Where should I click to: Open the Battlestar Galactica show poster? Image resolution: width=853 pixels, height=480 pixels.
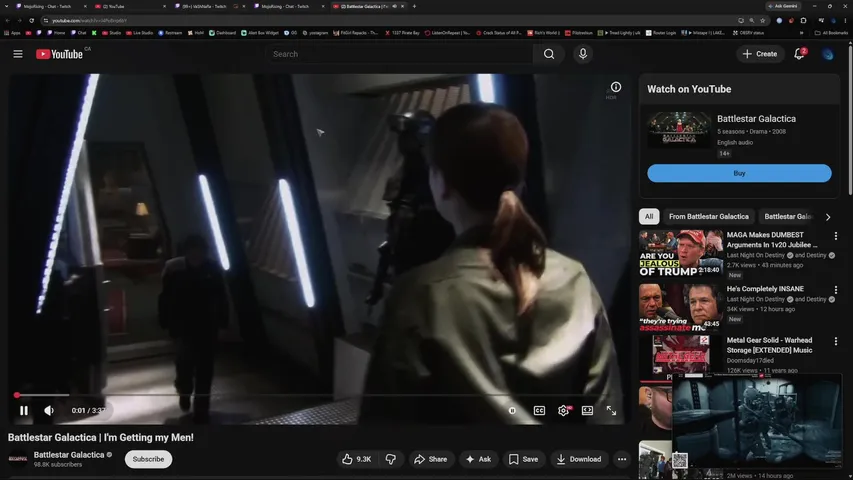679,130
